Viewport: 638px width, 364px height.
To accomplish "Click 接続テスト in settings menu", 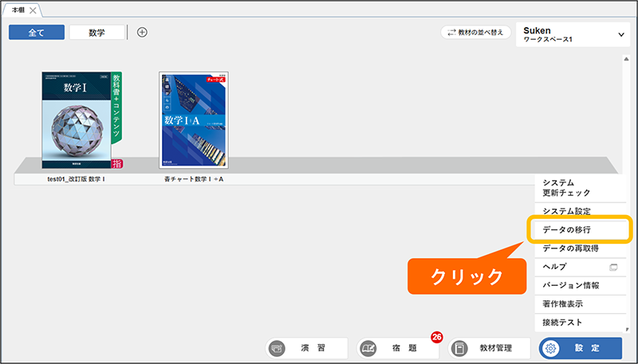I will point(562,323).
